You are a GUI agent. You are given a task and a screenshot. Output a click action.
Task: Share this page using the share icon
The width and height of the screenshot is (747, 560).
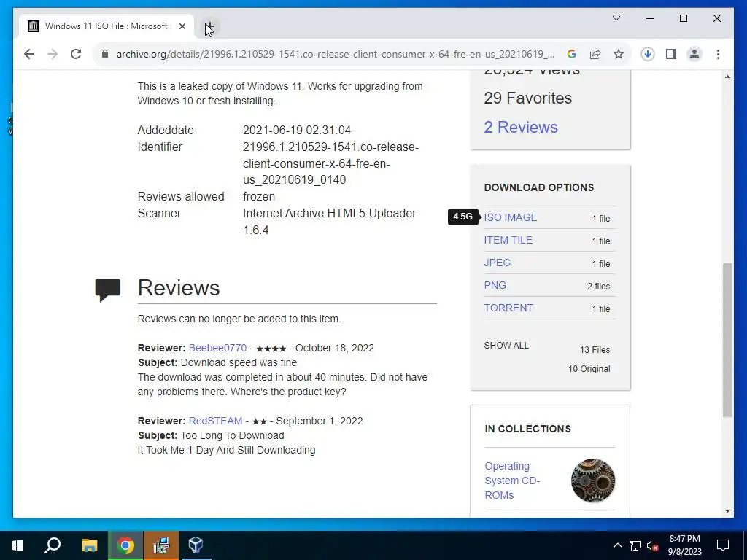[x=595, y=54]
